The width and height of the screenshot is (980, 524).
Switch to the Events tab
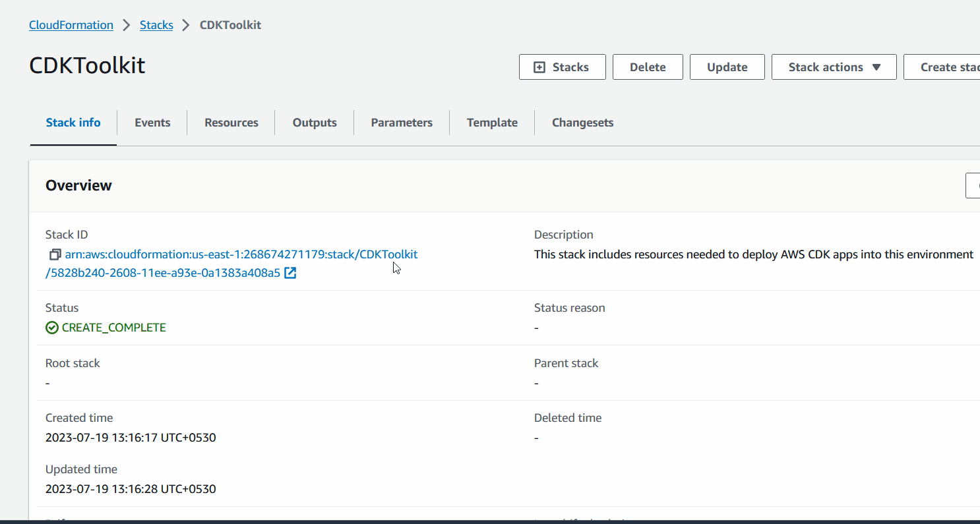coord(152,122)
